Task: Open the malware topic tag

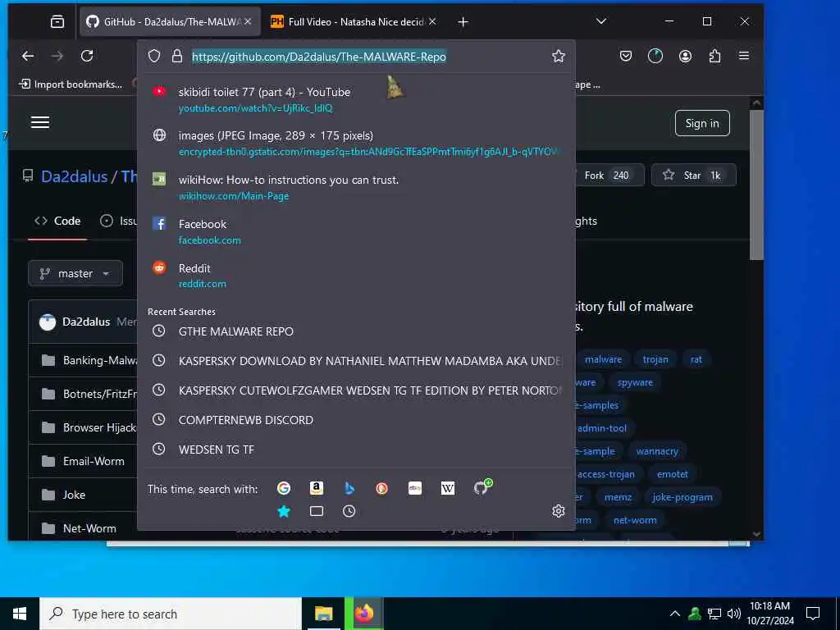Action: click(603, 359)
